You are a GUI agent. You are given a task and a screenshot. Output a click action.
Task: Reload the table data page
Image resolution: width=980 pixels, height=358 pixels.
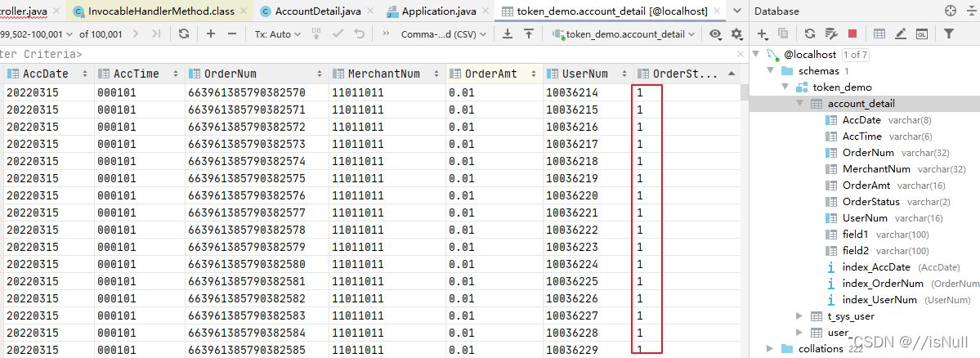click(x=184, y=34)
